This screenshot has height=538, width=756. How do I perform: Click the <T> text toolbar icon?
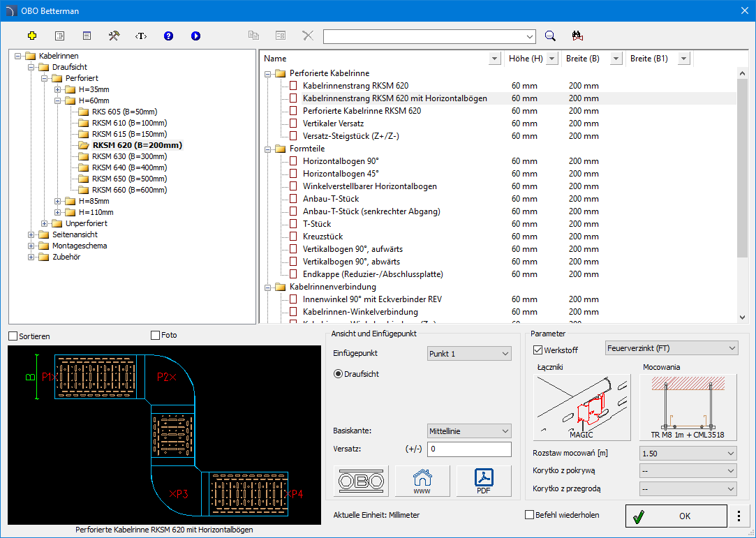[141, 36]
